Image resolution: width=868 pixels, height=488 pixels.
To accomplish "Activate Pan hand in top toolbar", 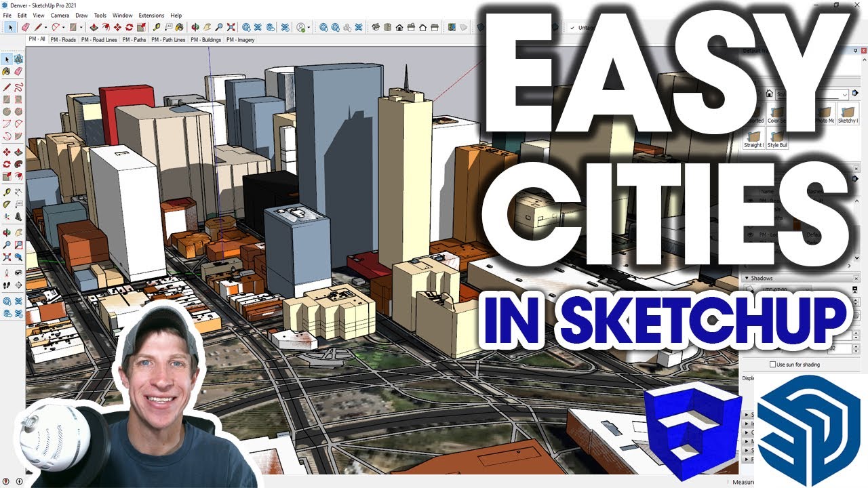I will tap(208, 27).
